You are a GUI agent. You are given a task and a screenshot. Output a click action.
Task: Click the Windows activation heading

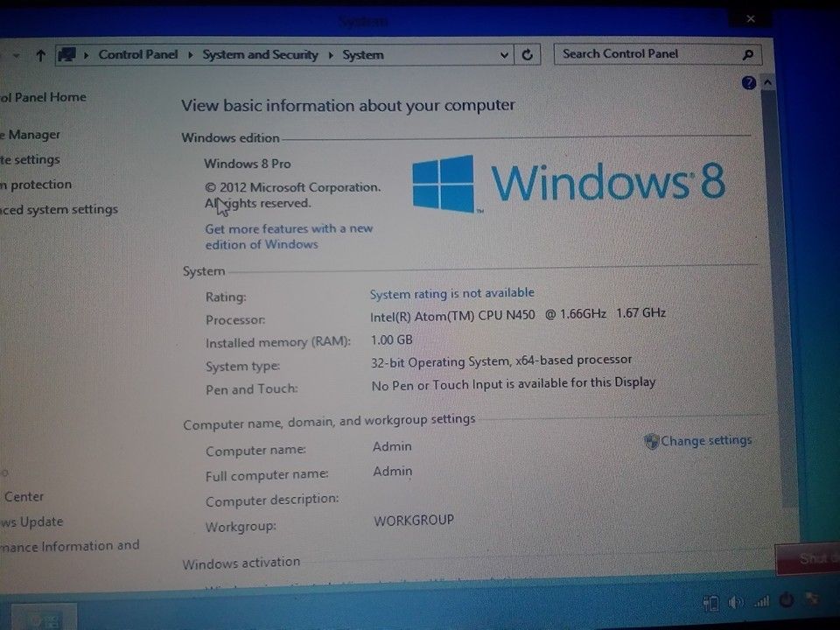(x=241, y=563)
